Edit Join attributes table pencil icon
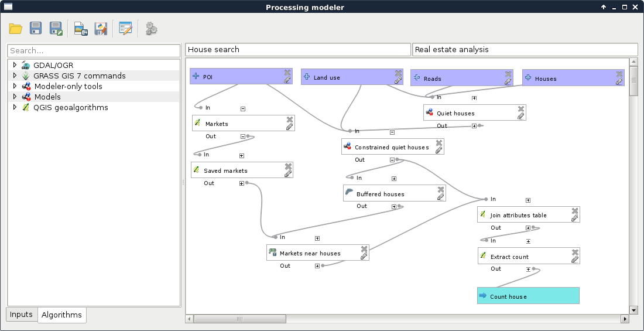Viewport: 644px width, 331px height. point(575,218)
